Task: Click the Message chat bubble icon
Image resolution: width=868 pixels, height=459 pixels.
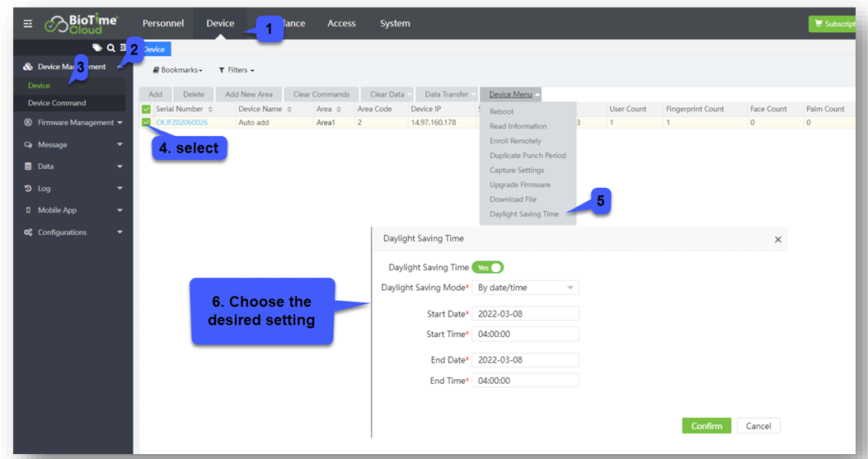Action: (29, 145)
